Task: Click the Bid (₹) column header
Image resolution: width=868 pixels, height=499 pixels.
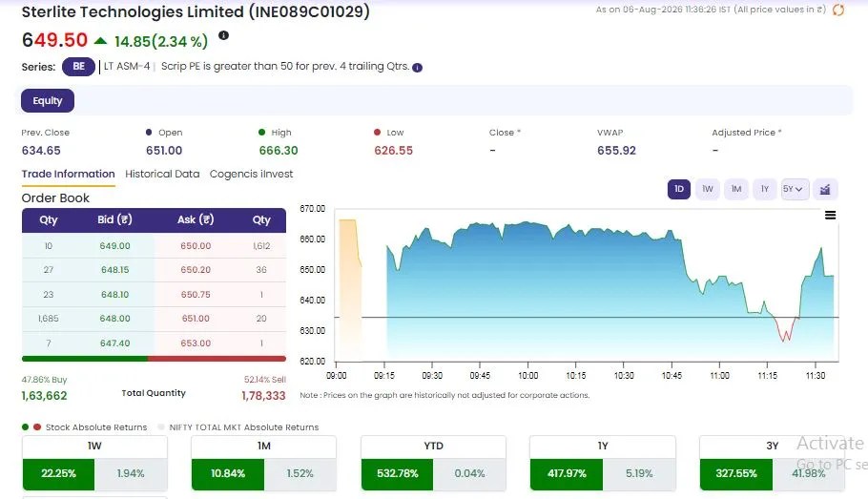Action: (114, 219)
